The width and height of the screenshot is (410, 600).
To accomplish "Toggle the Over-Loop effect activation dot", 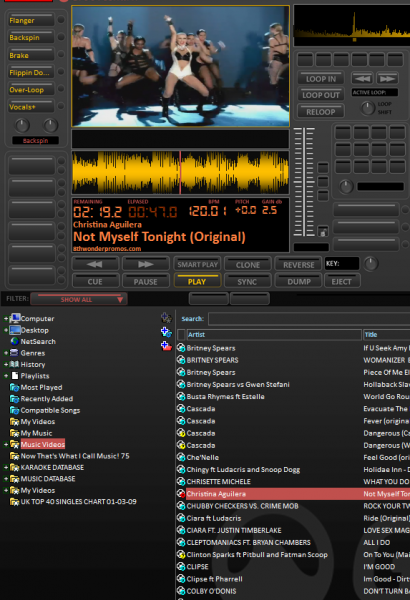I will (60, 89).
